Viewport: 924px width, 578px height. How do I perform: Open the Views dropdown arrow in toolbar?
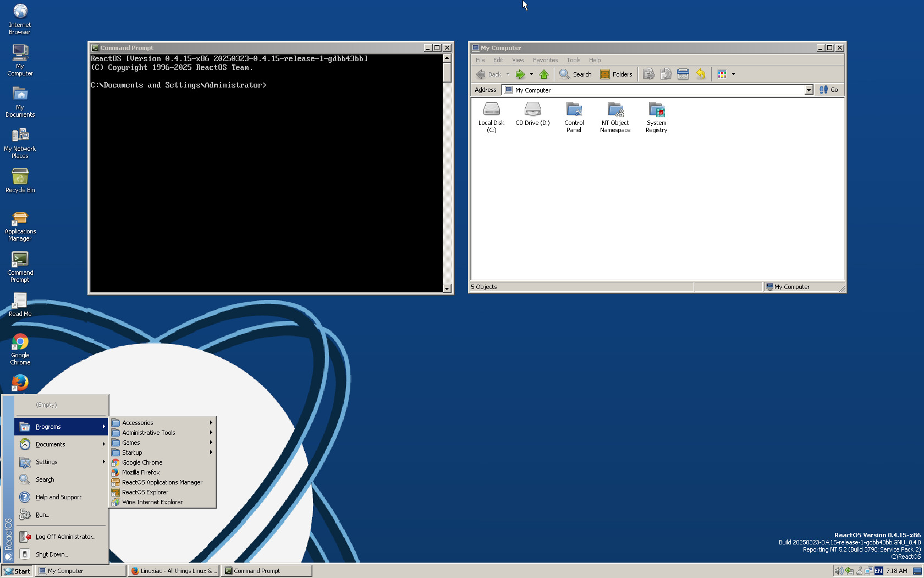pos(733,74)
